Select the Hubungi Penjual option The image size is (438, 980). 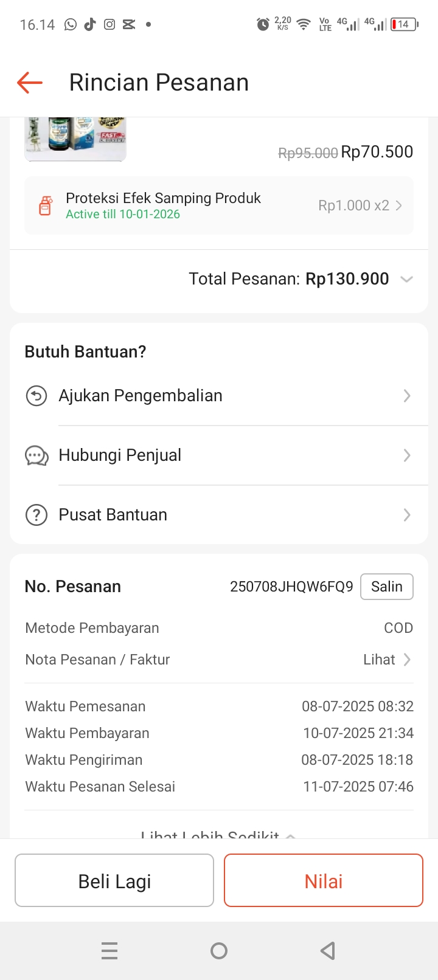click(x=120, y=455)
